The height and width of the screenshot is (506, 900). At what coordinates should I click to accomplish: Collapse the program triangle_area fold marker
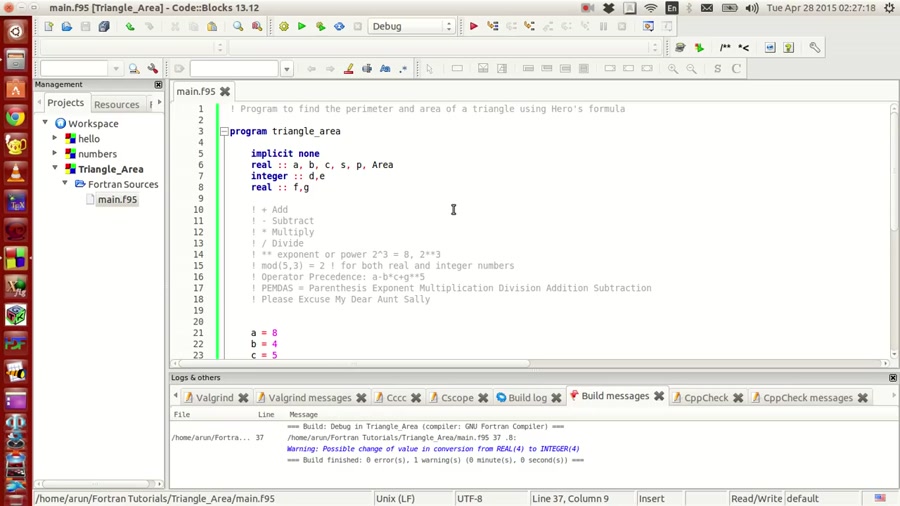[x=224, y=132]
